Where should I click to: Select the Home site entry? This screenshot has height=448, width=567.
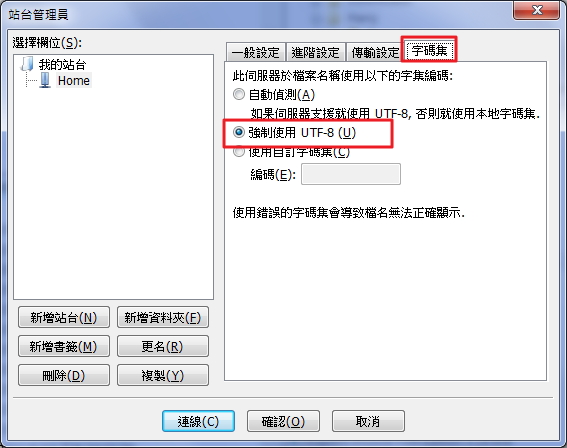74,80
